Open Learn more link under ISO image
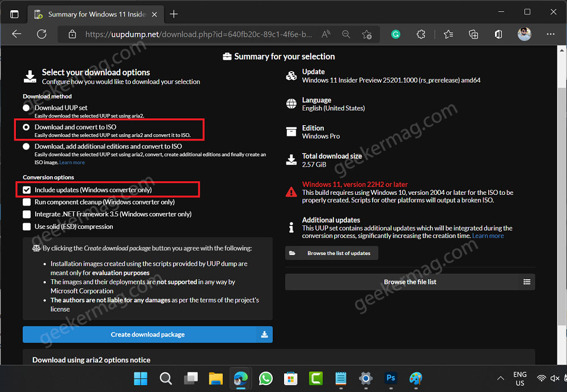This screenshot has height=392, width=567. 72,163
